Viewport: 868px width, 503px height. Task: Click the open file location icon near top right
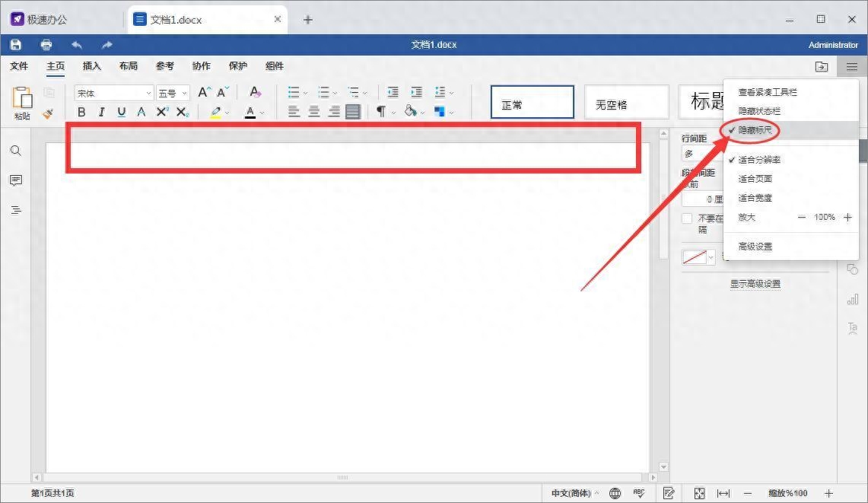(x=822, y=66)
